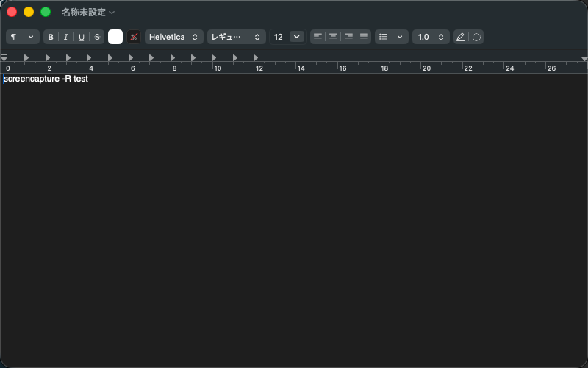588x368 pixels.
Task: Click the tab stop at ruler mark 2
Action: coord(48,57)
